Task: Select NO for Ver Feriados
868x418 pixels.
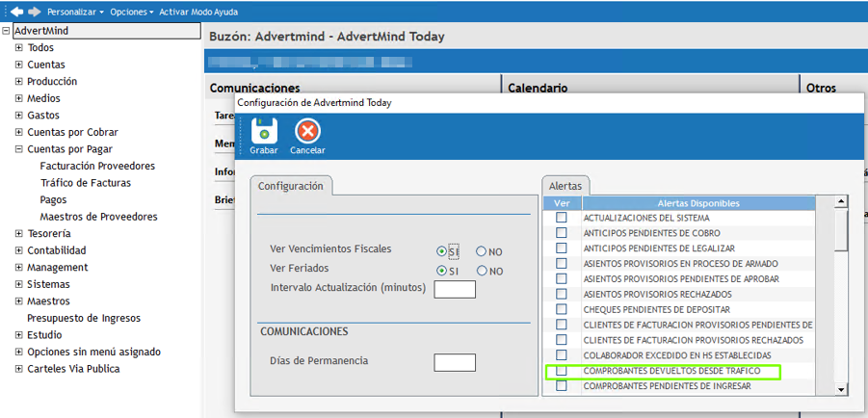Action: click(x=481, y=272)
